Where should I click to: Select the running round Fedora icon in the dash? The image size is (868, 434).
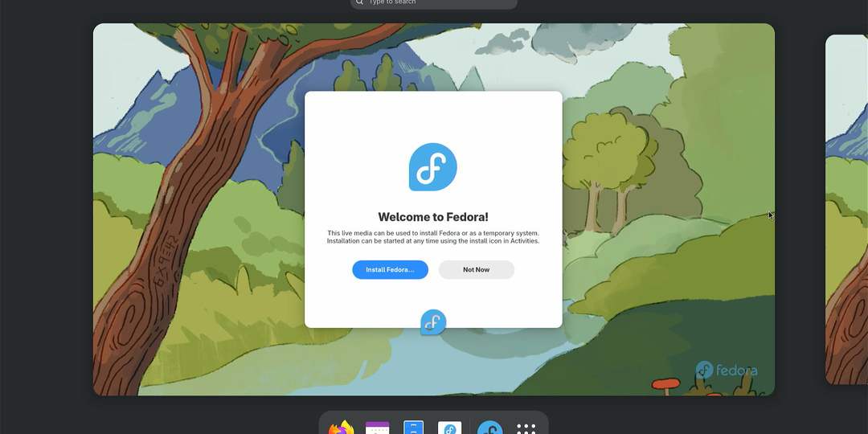click(x=490, y=428)
